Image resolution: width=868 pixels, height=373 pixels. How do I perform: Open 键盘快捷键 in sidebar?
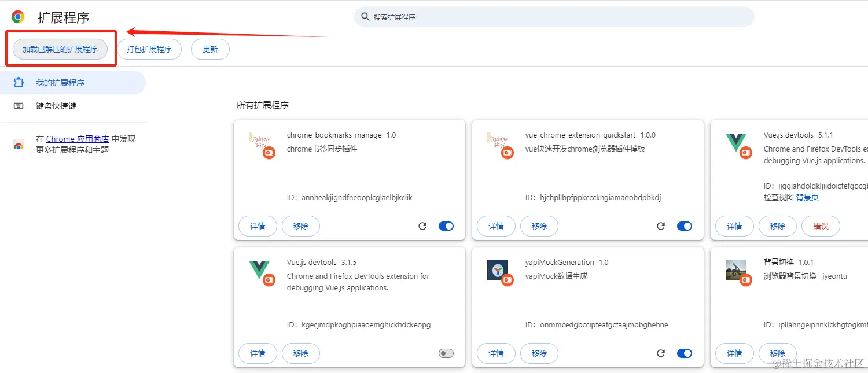(x=73, y=106)
